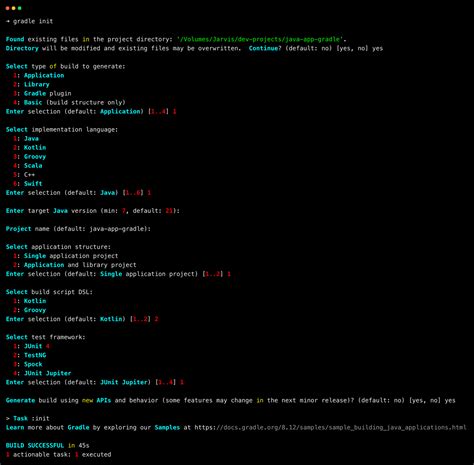Click the green maximize window dot
The width and height of the screenshot is (474, 465).
click(x=20, y=8)
